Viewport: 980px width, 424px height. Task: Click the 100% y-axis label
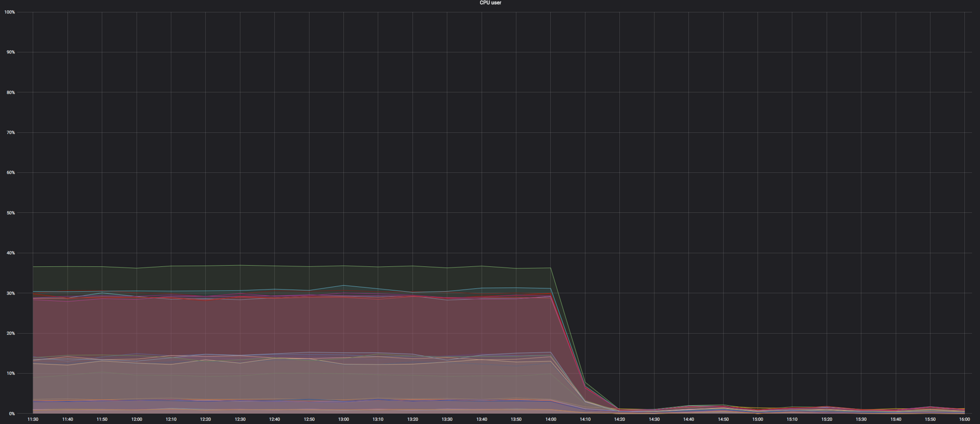click(9, 12)
